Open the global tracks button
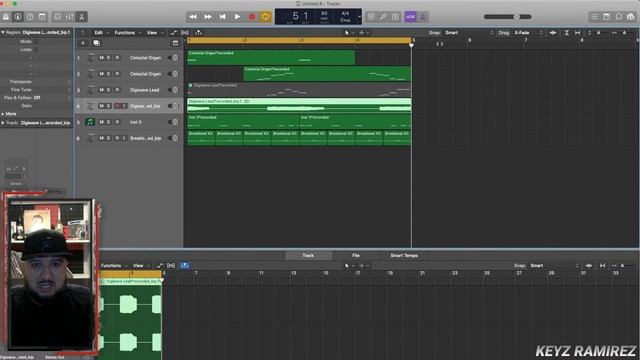The image size is (640, 360). pos(176,43)
